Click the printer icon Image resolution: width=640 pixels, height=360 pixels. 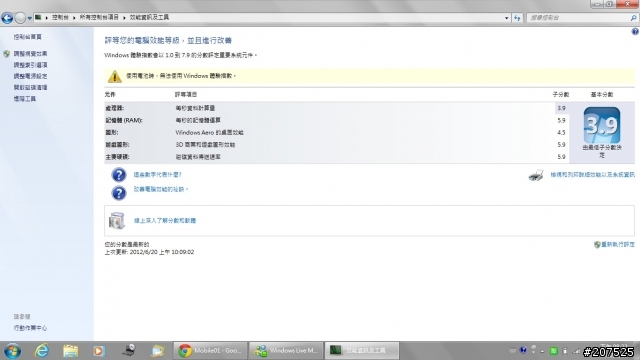coord(536,175)
